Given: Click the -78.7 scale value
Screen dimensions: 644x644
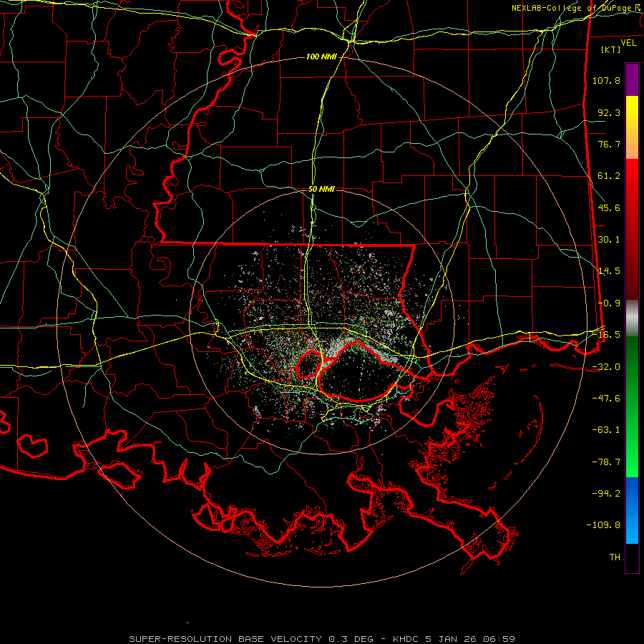Looking at the screenshot, I should coord(606,462).
